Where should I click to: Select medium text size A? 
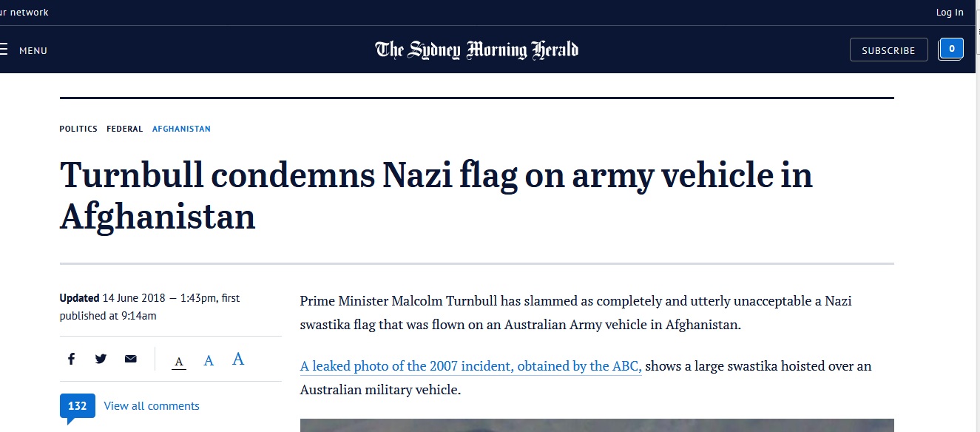coord(209,360)
